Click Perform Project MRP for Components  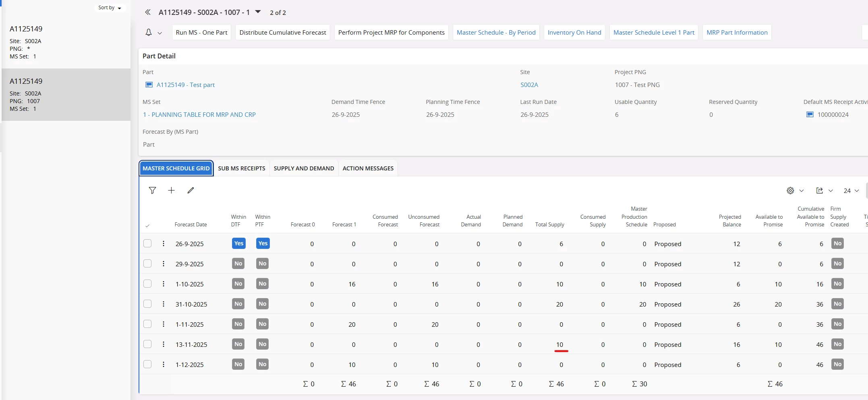pos(391,33)
